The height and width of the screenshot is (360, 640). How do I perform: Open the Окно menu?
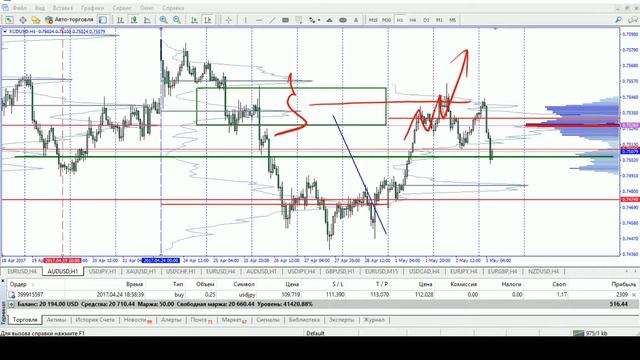tap(147, 8)
